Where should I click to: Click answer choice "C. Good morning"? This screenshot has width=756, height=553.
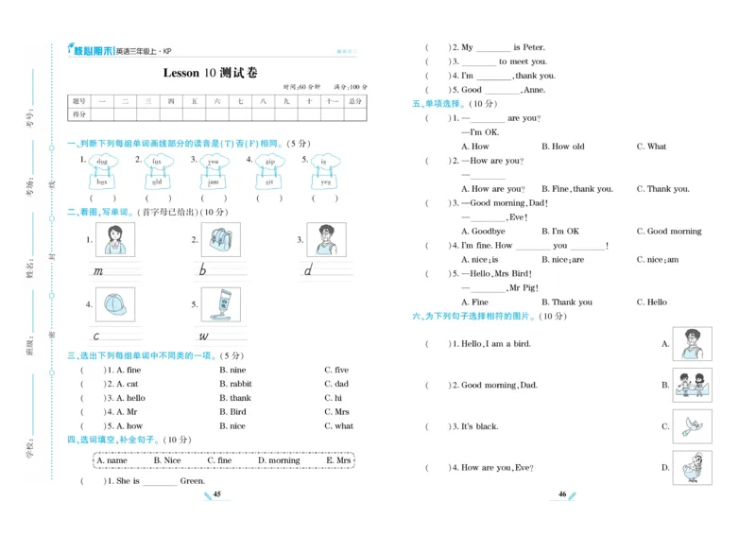(669, 231)
